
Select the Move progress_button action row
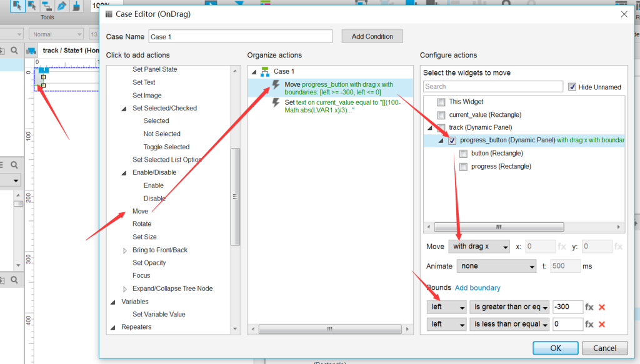(331, 88)
